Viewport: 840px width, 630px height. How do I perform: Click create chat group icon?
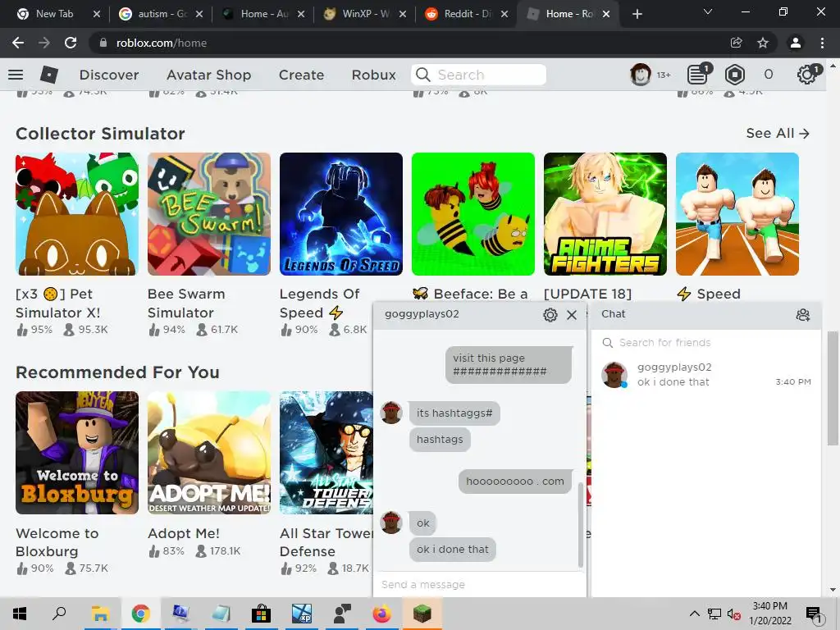click(x=802, y=314)
